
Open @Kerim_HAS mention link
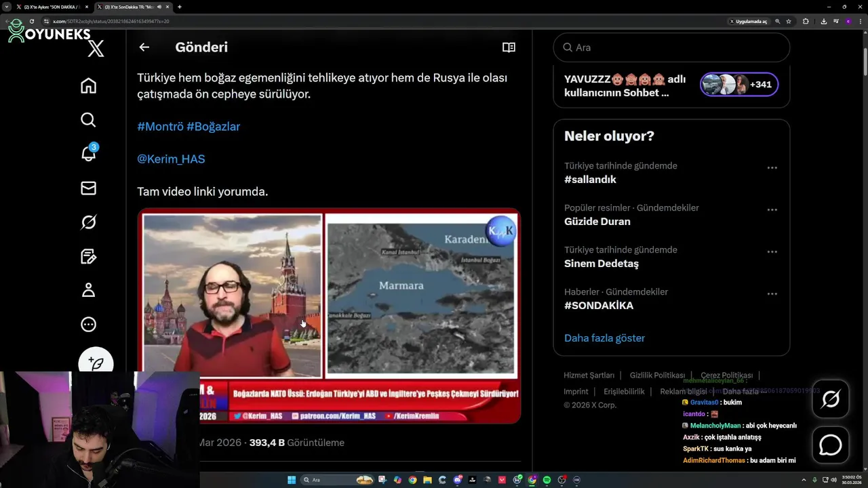coord(171,159)
